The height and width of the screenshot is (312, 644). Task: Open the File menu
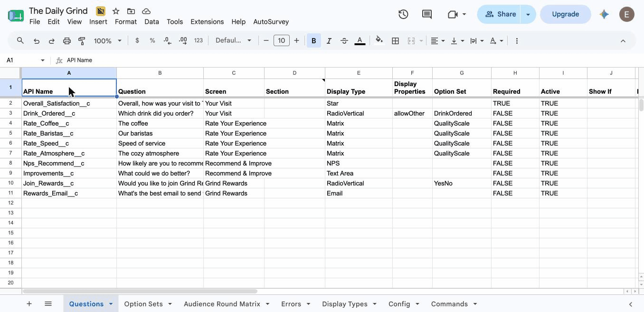tap(35, 22)
